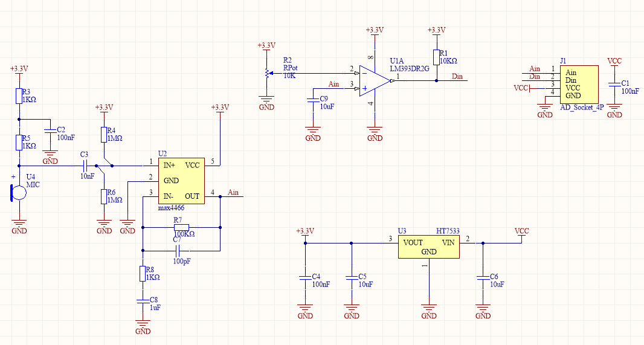Click the R4 1MΩ bias resistor
The image size is (644, 345).
pos(103,135)
